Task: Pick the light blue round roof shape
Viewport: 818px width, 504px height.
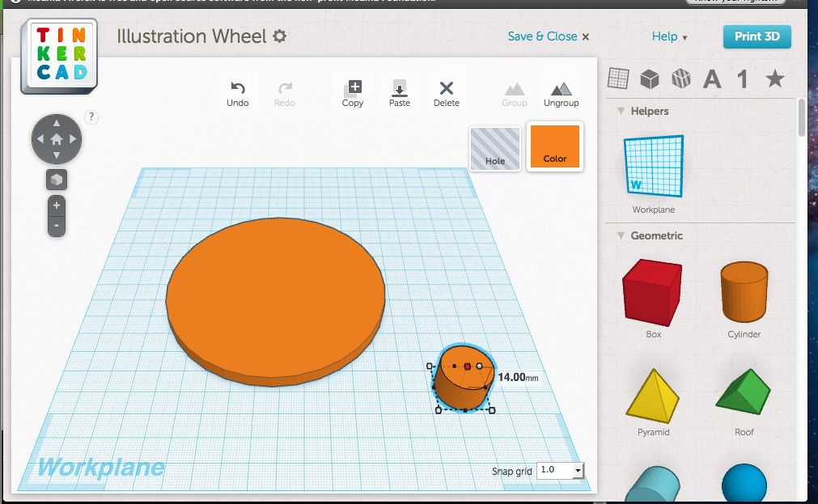Action: click(652, 485)
